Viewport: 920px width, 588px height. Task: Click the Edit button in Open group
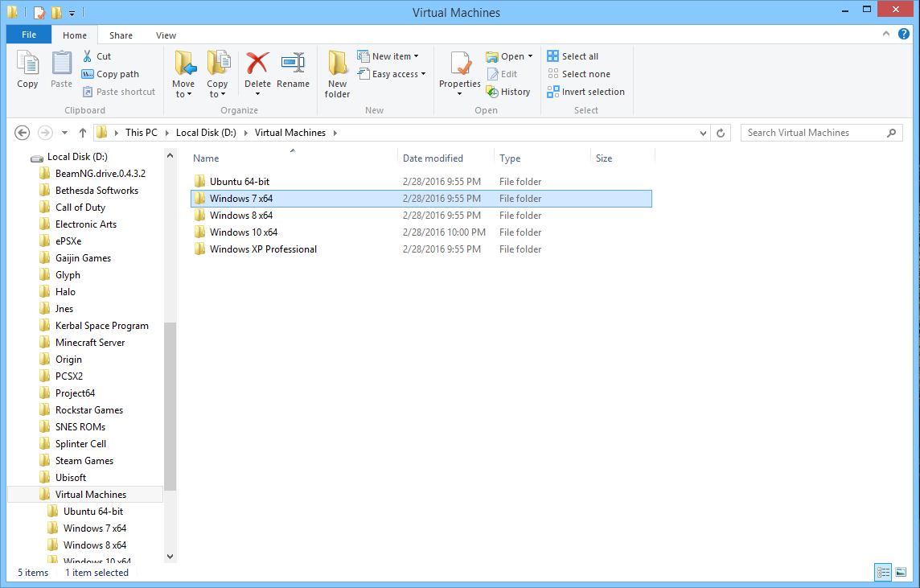[x=503, y=74]
